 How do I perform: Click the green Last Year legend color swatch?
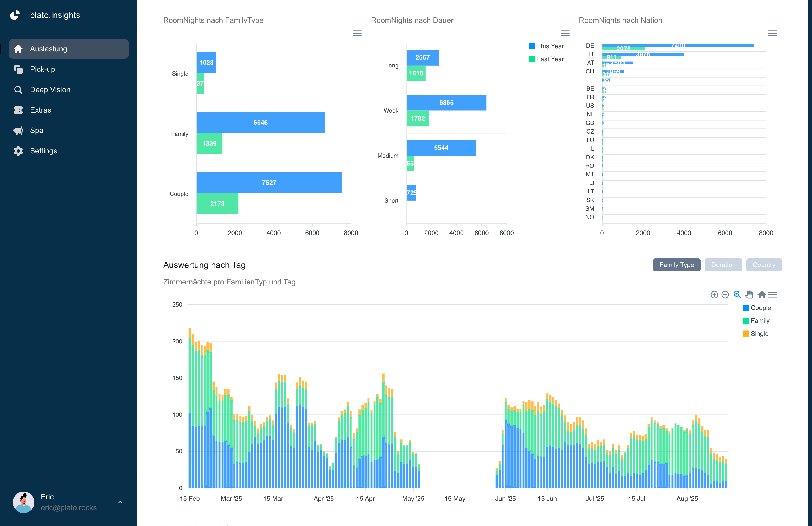[532, 59]
